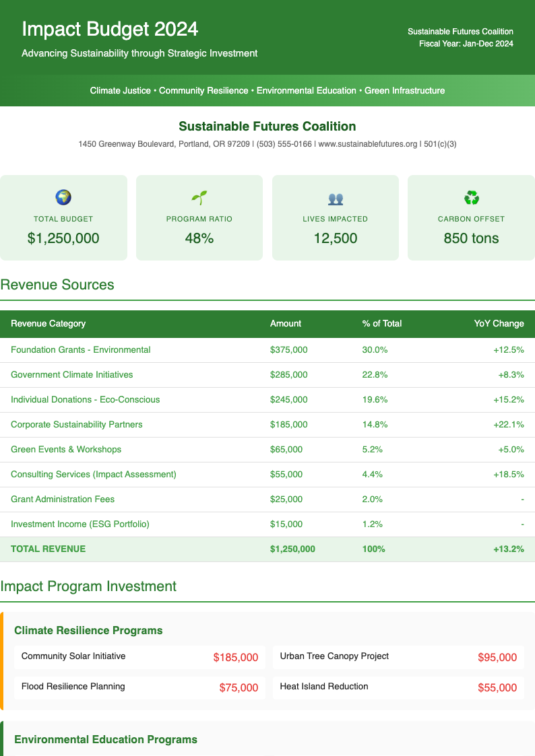Click the Amount column header
The height and width of the screenshot is (756, 535).
pos(286,324)
